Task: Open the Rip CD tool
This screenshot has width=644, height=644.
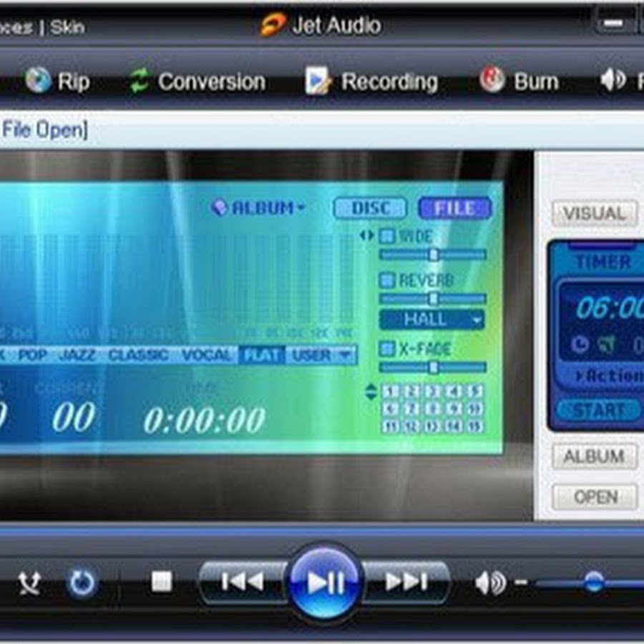Action: pyautogui.click(x=58, y=82)
